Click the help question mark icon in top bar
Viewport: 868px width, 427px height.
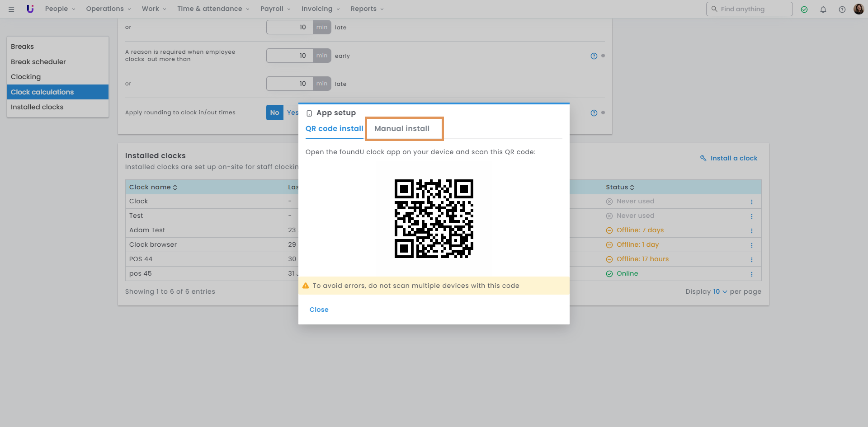[842, 9]
